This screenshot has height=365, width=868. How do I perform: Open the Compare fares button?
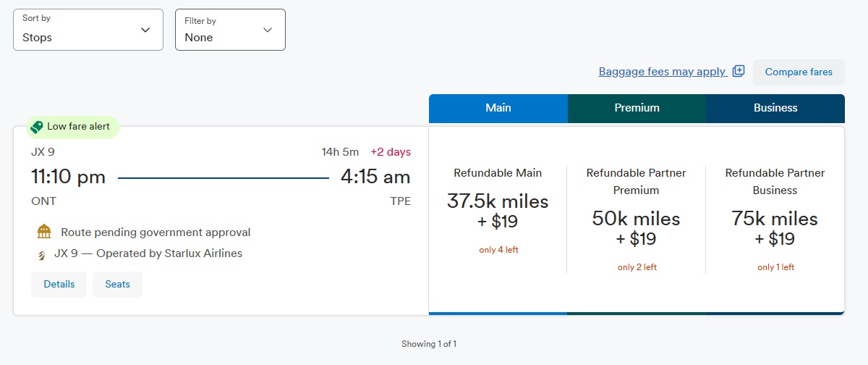click(799, 72)
